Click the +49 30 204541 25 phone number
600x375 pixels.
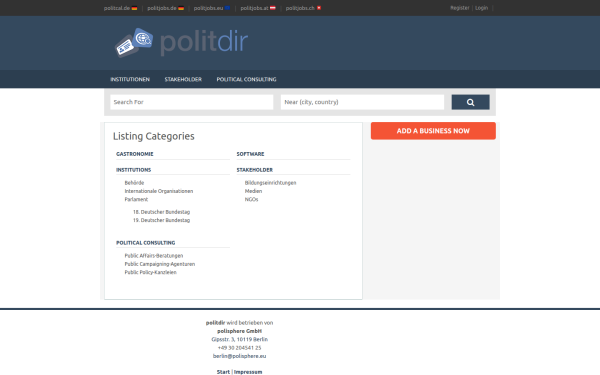click(x=240, y=348)
